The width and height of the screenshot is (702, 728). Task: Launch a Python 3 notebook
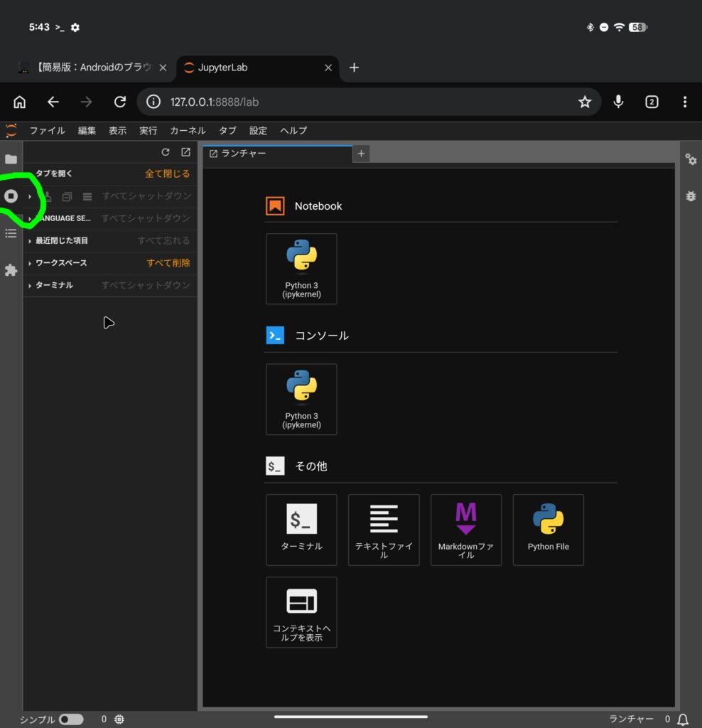pyautogui.click(x=301, y=269)
